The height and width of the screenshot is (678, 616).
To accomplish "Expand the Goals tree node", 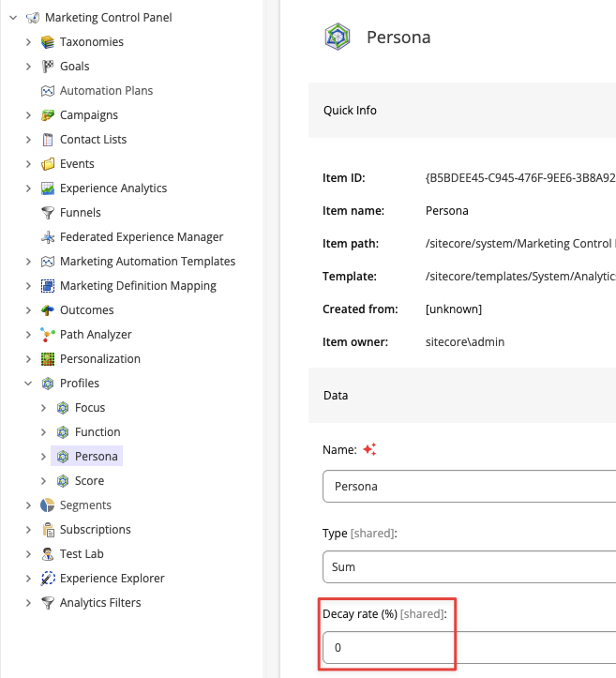I will pyautogui.click(x=28, y=67).
